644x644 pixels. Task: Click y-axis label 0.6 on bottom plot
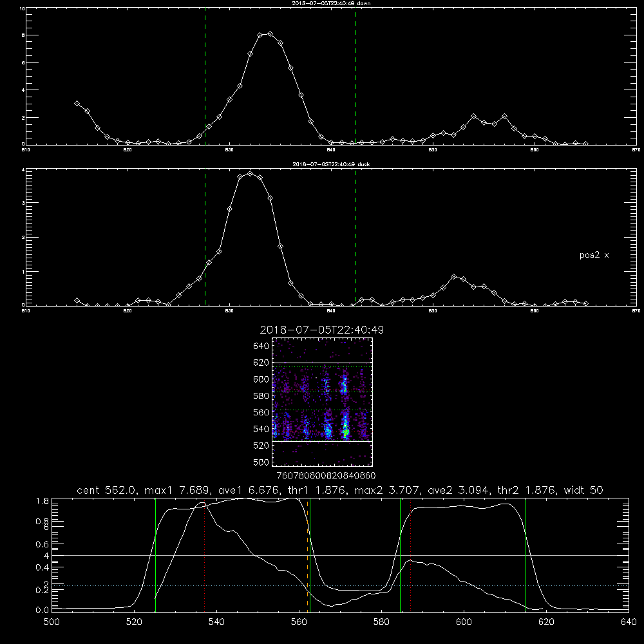click(42, 544)
